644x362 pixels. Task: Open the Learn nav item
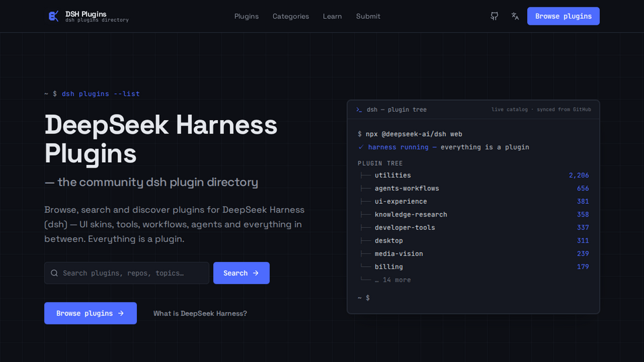[332, 16]
